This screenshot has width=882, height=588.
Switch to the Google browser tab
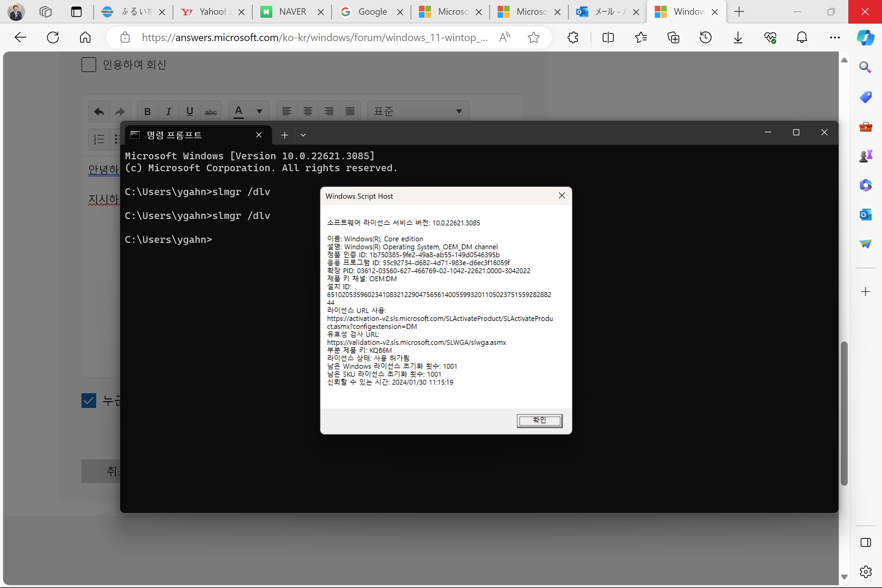[371, 12]
